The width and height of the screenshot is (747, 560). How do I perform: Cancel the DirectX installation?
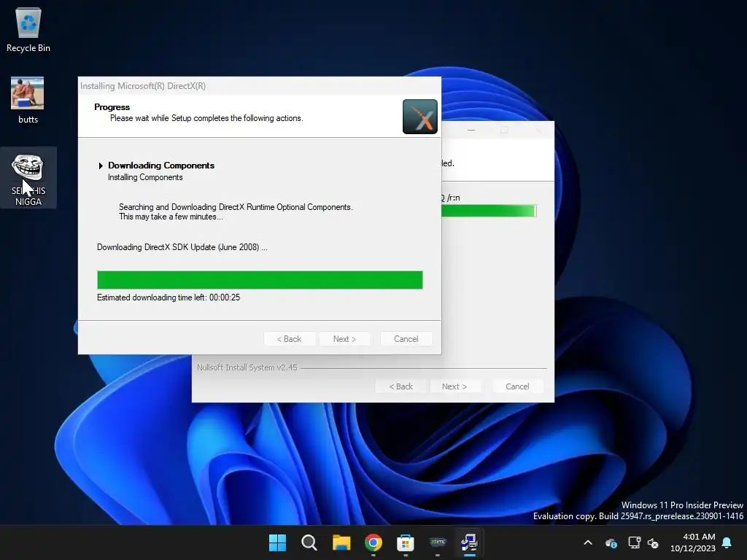point(406,339)
